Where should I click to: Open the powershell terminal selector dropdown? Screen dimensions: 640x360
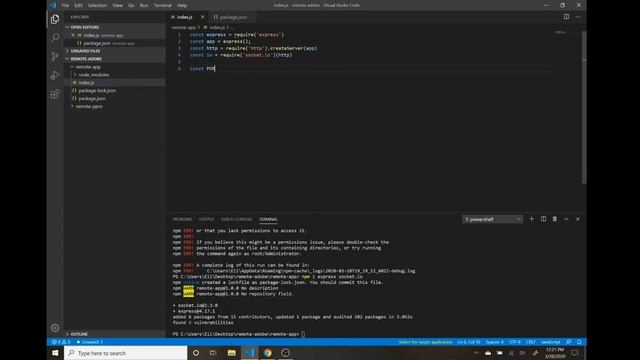(x=493, y=219)
